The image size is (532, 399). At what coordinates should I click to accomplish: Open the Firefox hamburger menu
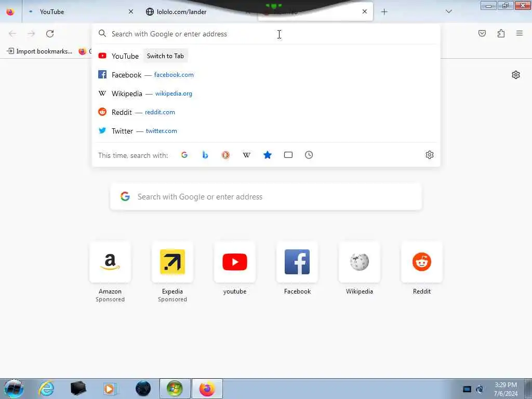pos(520,33)
